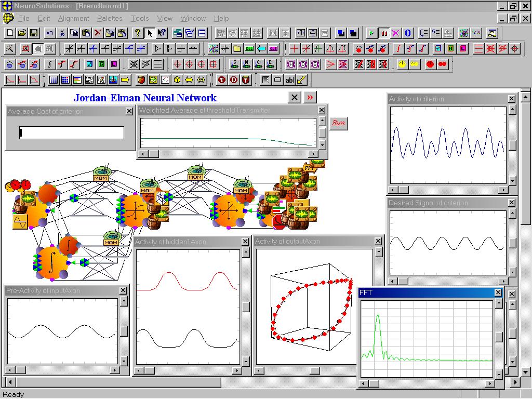The height and width of the screenshot is (399, 532).
Task: Select the blue colored-grid probe icon
Action: click(x=65, y=79)
